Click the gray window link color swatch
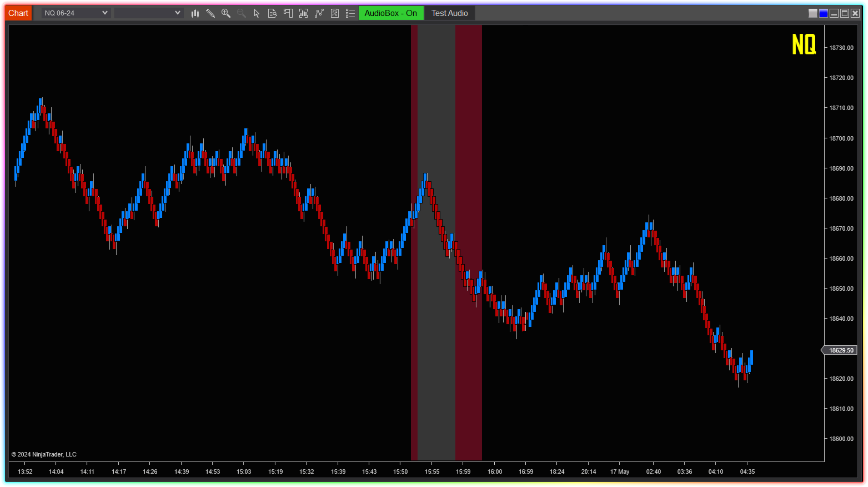 [x=813, y=13]
